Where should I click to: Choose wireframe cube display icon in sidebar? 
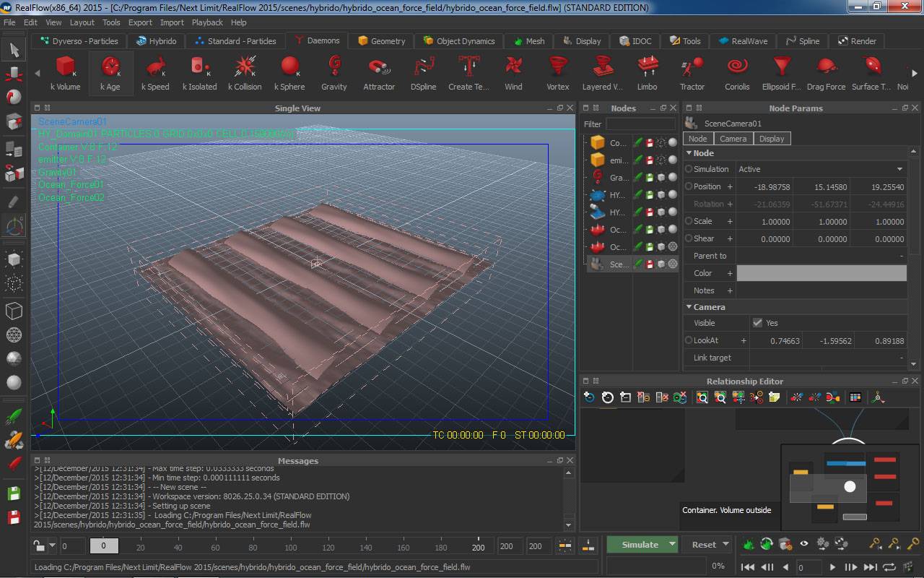tap(14, 311)
